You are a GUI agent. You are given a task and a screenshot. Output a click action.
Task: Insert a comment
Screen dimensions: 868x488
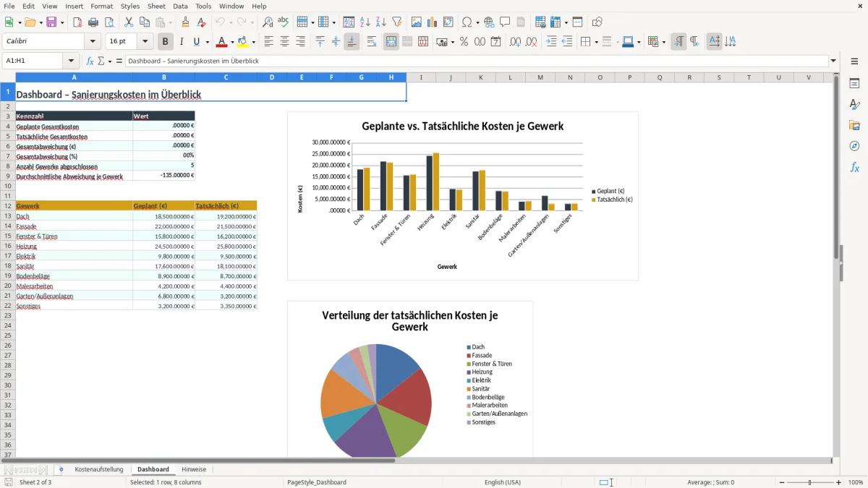(x=506, y=22)
